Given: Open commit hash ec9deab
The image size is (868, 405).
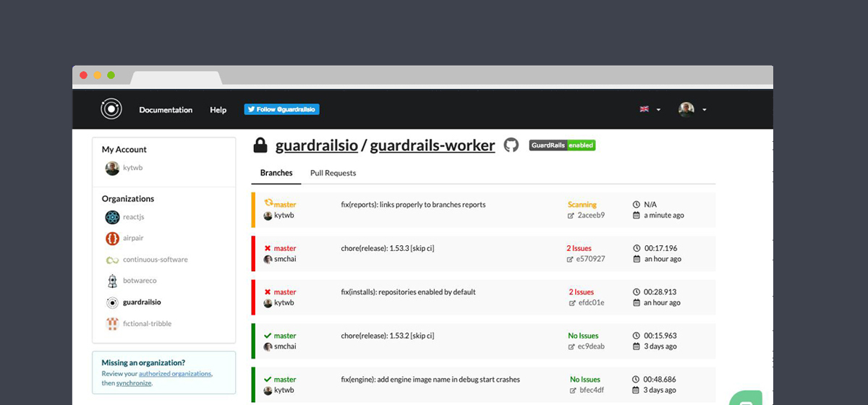Looking at the screenshot, I should tap(591, 346).
